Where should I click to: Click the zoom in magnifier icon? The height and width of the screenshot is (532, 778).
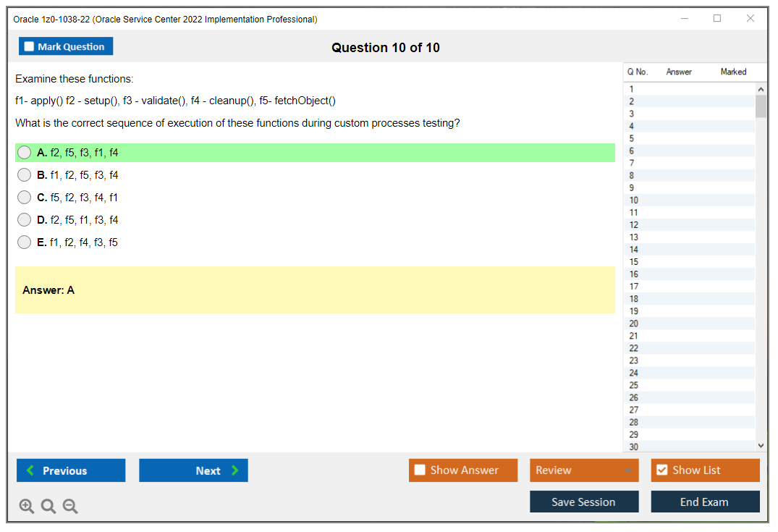[27, 507]
